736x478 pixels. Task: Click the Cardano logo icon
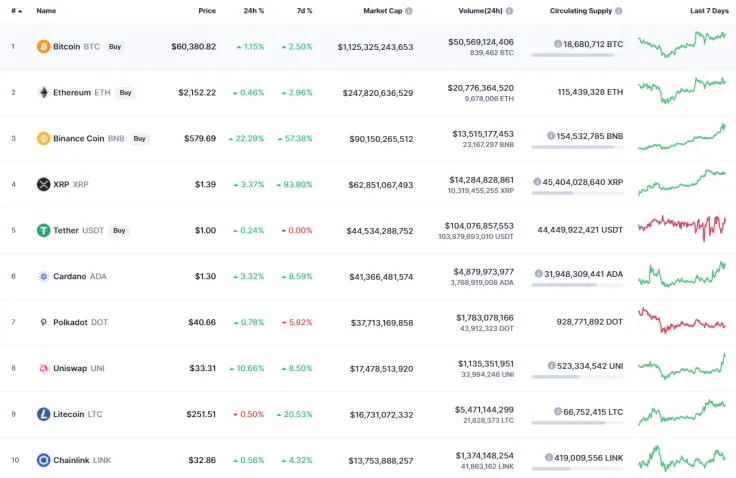click(43, 276)
